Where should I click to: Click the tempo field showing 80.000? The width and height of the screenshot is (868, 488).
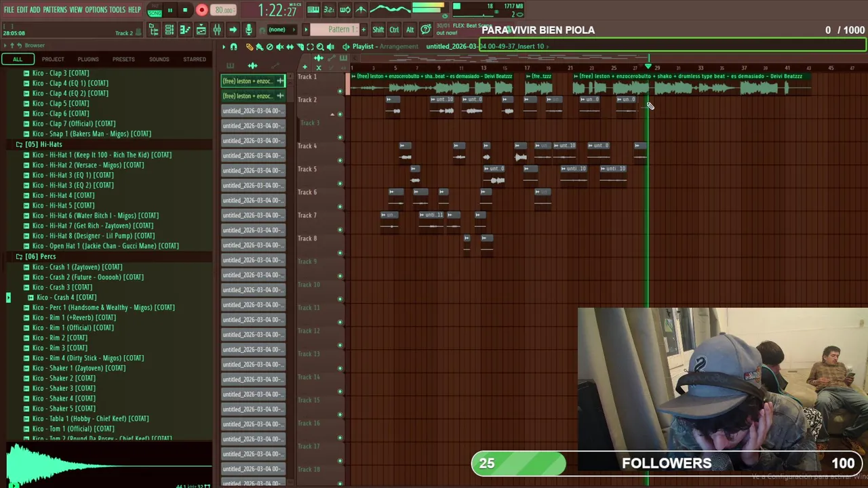point(224,10)
